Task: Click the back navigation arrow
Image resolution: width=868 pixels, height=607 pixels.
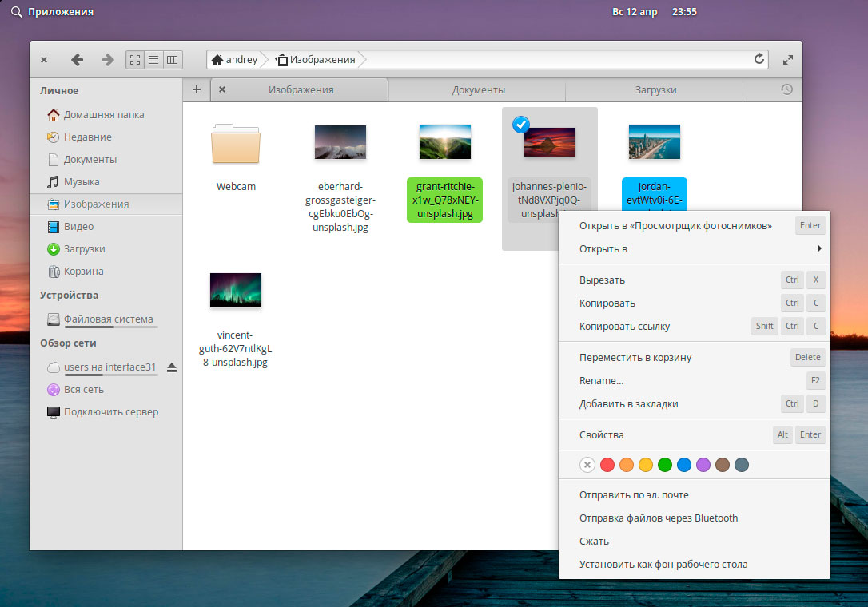Action: pyautogui.click(x=77, y=60)
